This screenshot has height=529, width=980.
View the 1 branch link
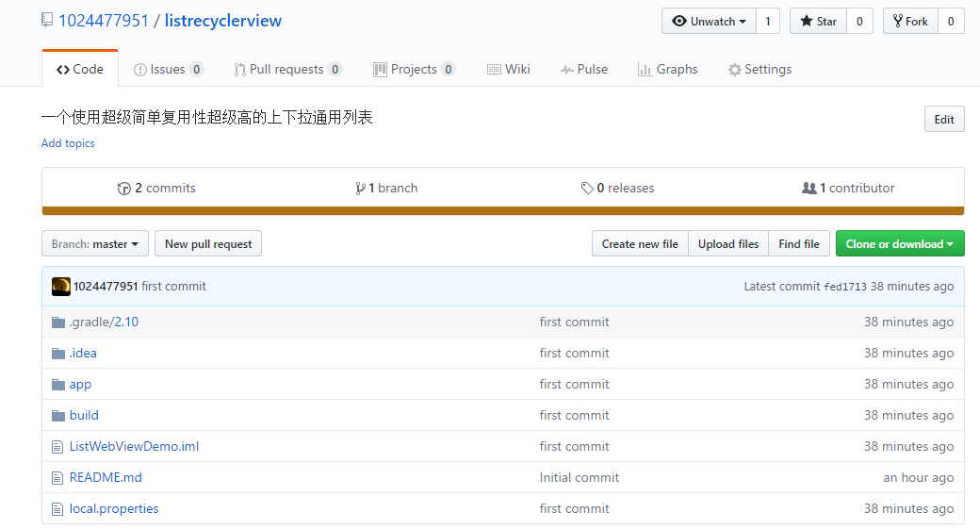386,189
